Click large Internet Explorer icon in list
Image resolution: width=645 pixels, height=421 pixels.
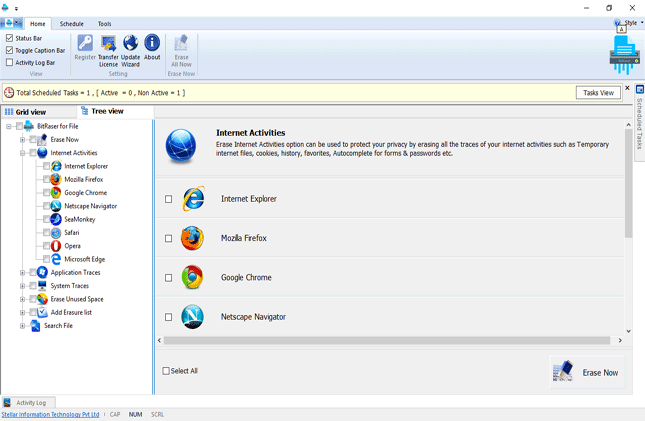193,199
